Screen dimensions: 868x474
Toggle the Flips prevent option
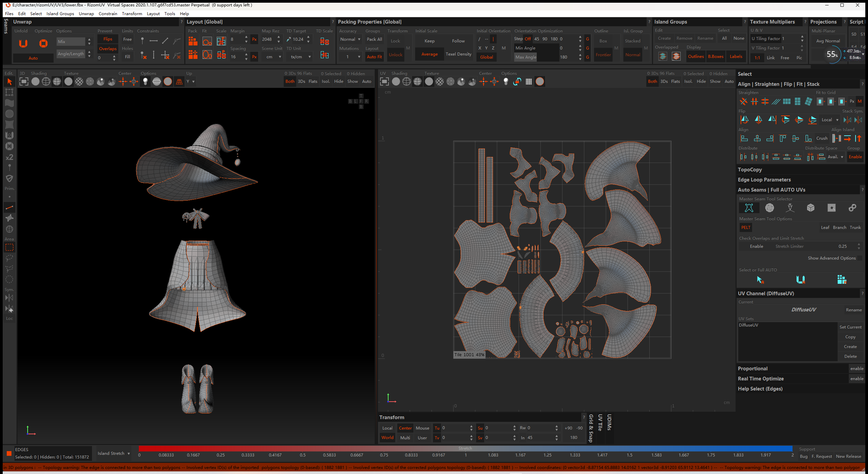[108, 39]
